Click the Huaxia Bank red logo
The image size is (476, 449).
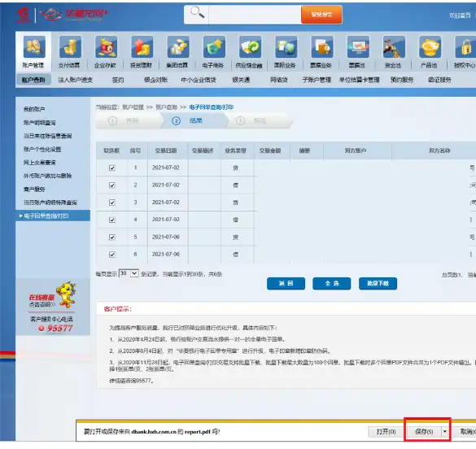(24, 15)
